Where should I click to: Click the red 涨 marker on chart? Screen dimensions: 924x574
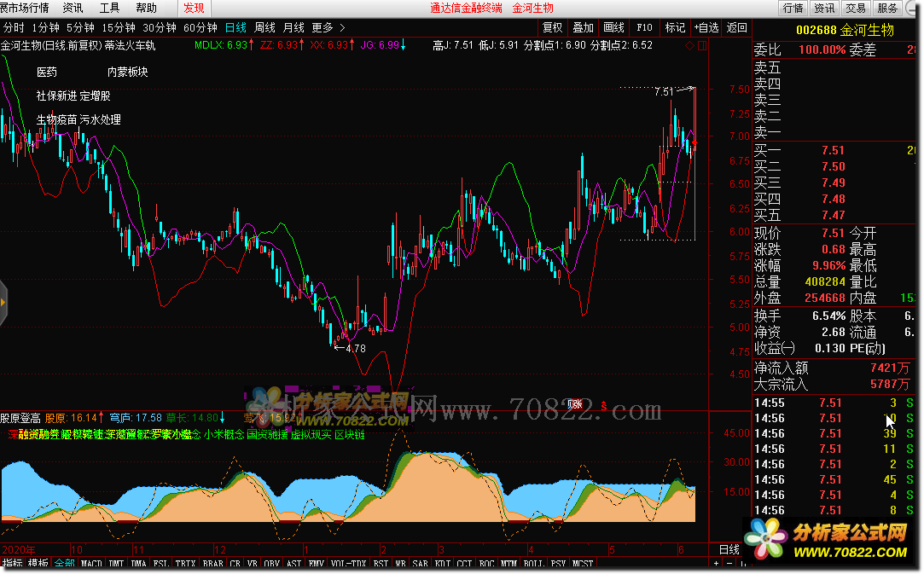(x=575, y=404)
